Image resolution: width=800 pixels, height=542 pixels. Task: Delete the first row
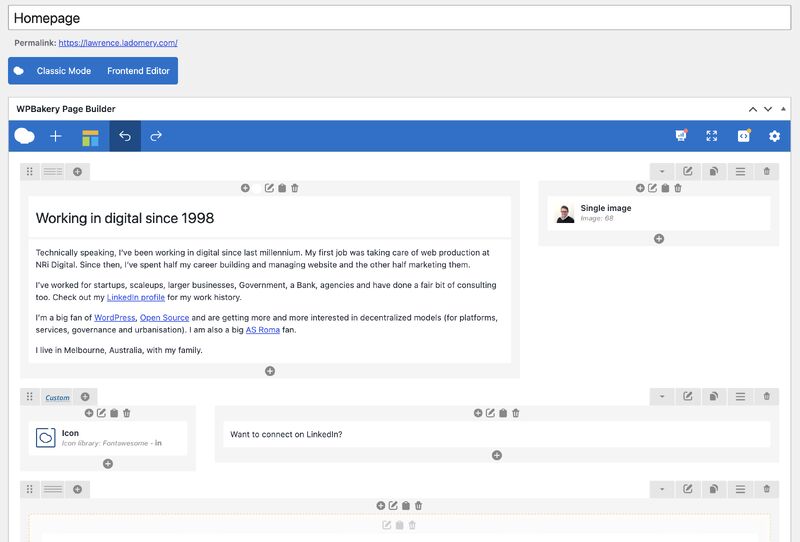[766, 171]
